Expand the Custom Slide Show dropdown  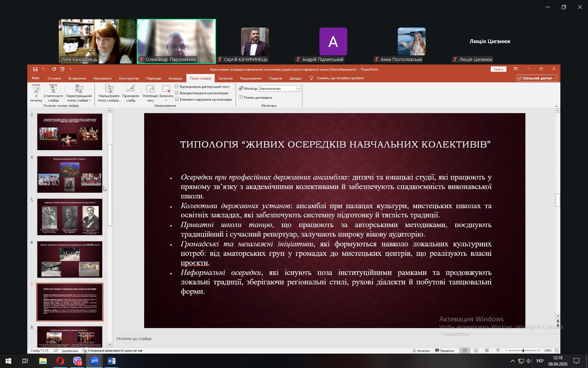click(x=79, y=100)
